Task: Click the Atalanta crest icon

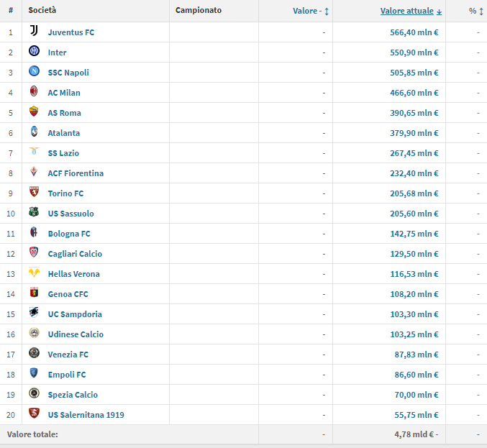Action: [34, 132]
